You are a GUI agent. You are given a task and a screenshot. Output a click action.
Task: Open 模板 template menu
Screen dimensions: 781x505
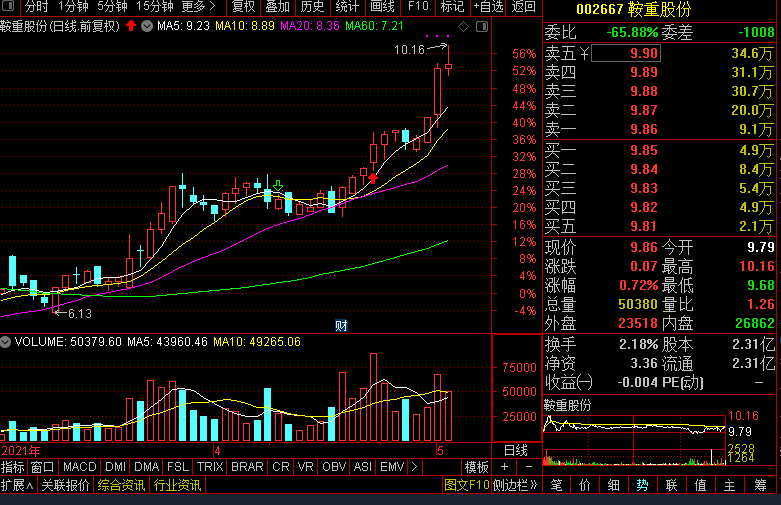click(477, 467)
